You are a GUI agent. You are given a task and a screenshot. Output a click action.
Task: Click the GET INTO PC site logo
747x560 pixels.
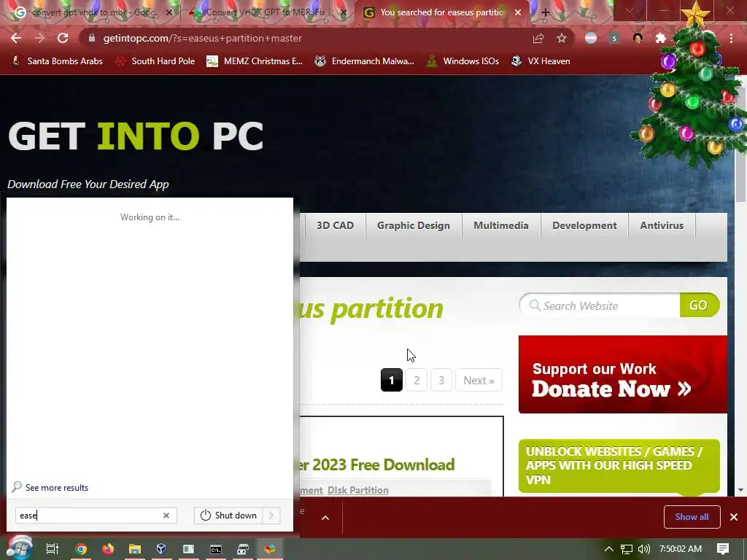tap(136, 136)
